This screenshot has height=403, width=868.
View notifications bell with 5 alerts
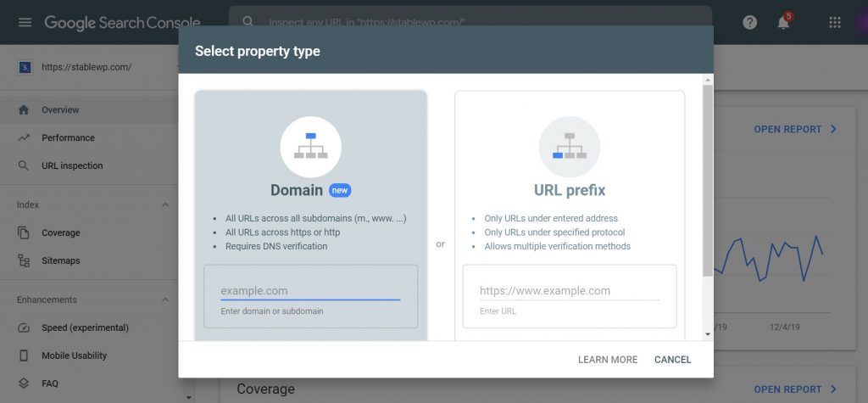tap(783, 22)
